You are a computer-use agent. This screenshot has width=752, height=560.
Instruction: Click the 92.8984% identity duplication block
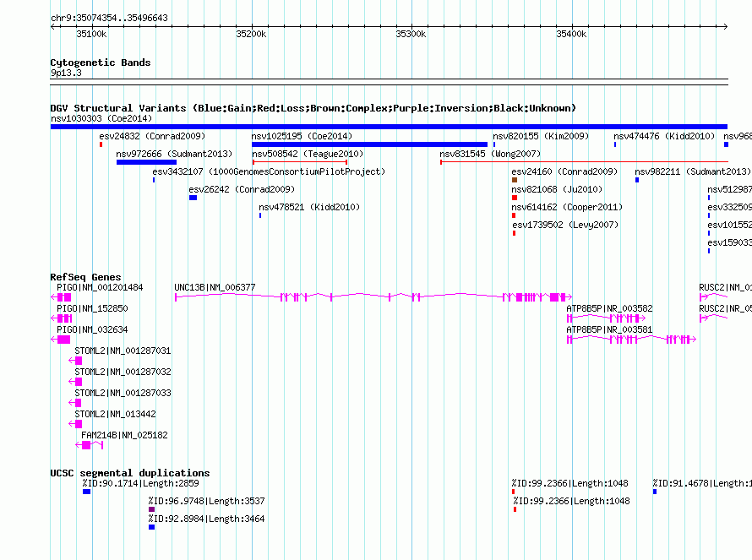[151, 527]
